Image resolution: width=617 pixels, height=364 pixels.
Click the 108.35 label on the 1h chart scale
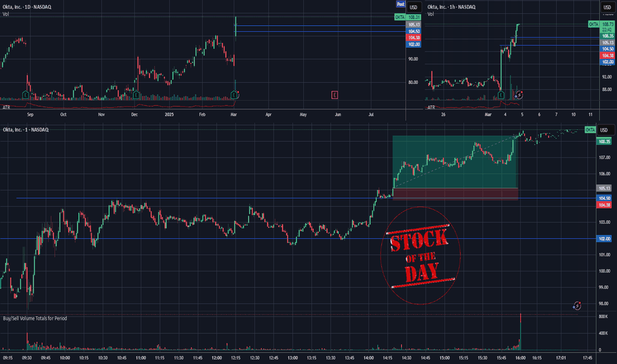point(608,36)
